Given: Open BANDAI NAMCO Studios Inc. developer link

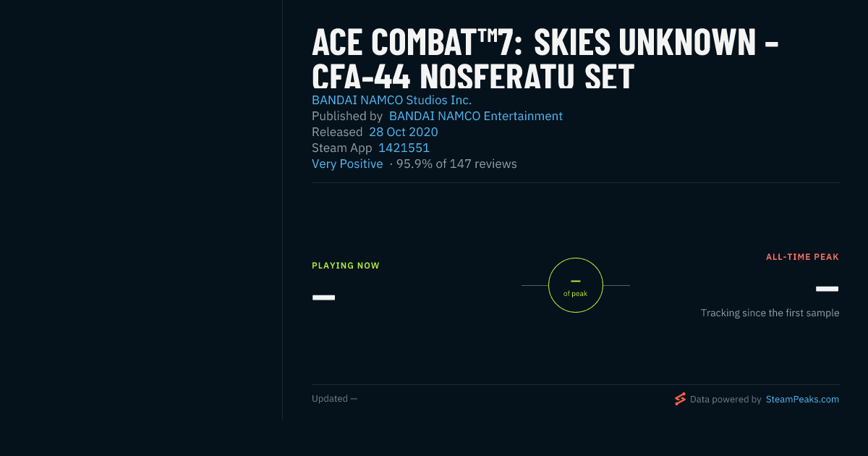Looking at the screenshot, I should click(391, 100).
